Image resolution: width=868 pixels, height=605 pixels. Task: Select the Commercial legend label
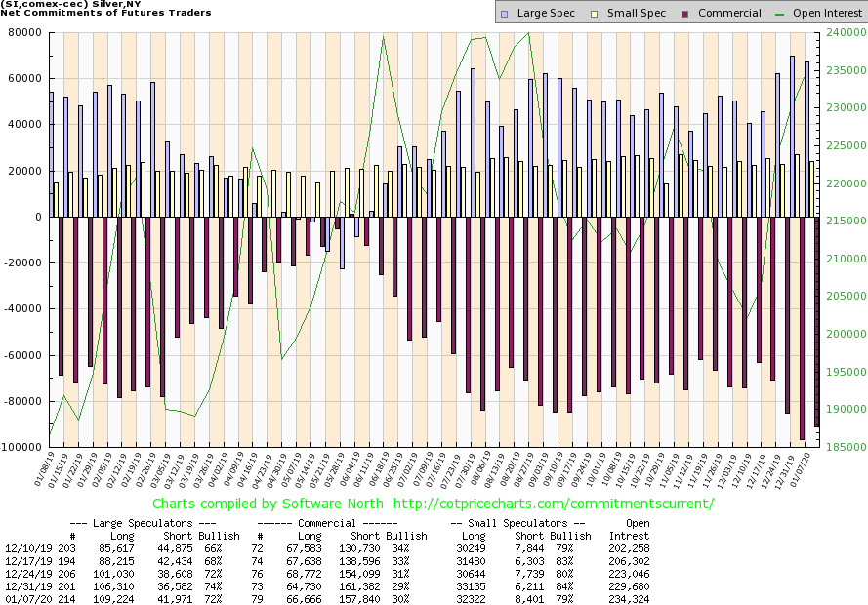click(729, 13)
